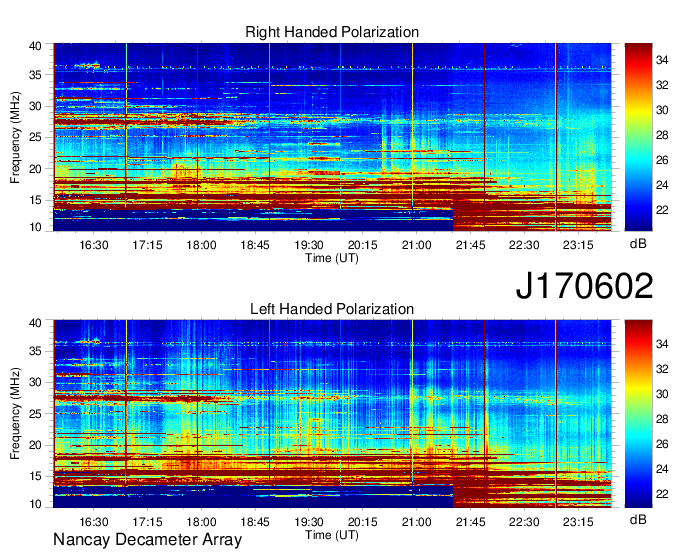
Task: Click Frequency (MHz) label of left-handed plot
Action: coord(15,414)
